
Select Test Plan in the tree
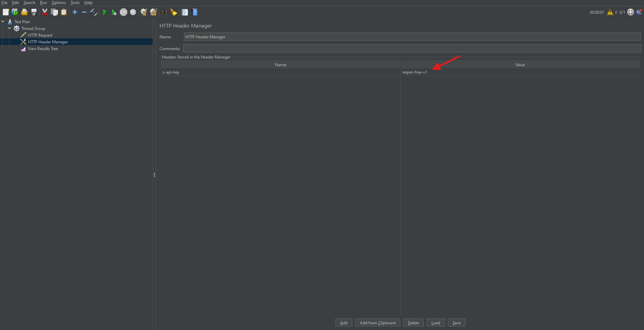coord(22,22)
